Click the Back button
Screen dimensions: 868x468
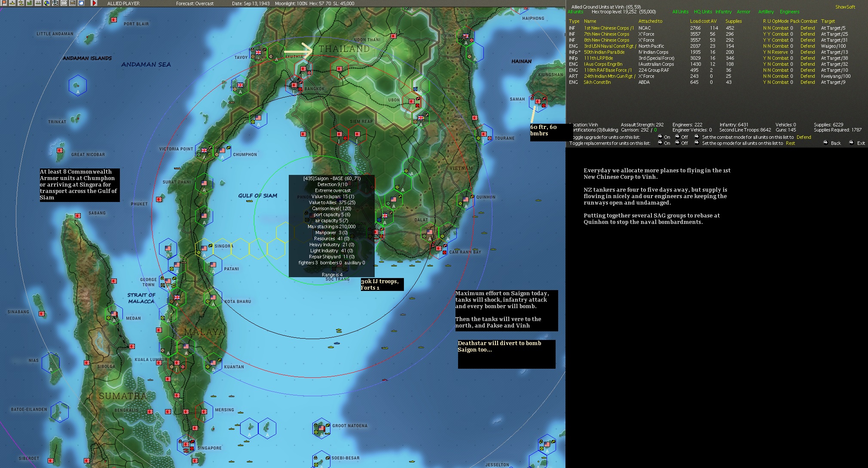[x=835, y=143]
